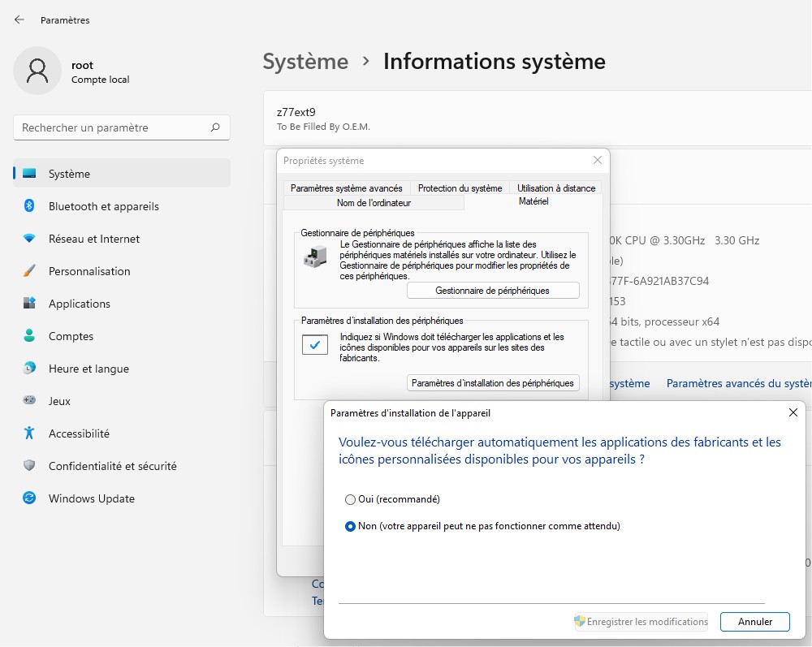The height and width of the screenshot is (647, 812).
Task: Open Réseau et Internet settings
Action: [x=122, y=239]
